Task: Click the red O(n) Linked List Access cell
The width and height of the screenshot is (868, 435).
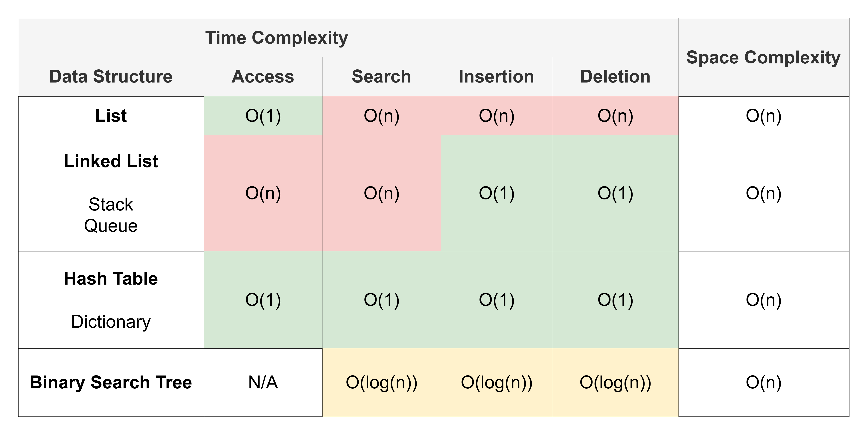Action: [263, 193]
